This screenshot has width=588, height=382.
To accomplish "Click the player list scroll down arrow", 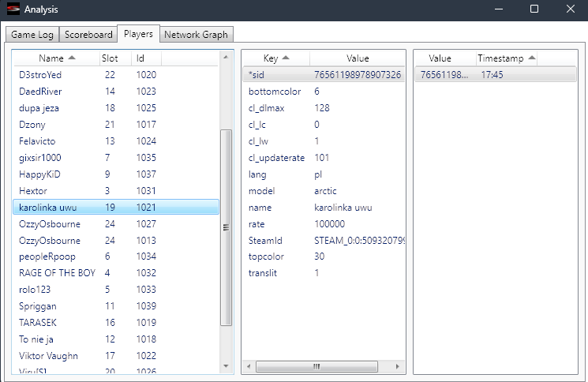I will click(x=226, y=366).
